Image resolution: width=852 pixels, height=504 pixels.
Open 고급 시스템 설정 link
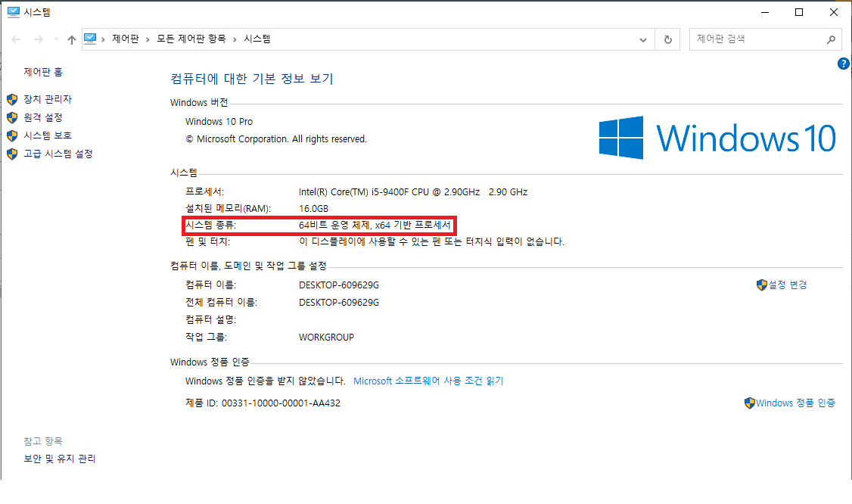58,154
